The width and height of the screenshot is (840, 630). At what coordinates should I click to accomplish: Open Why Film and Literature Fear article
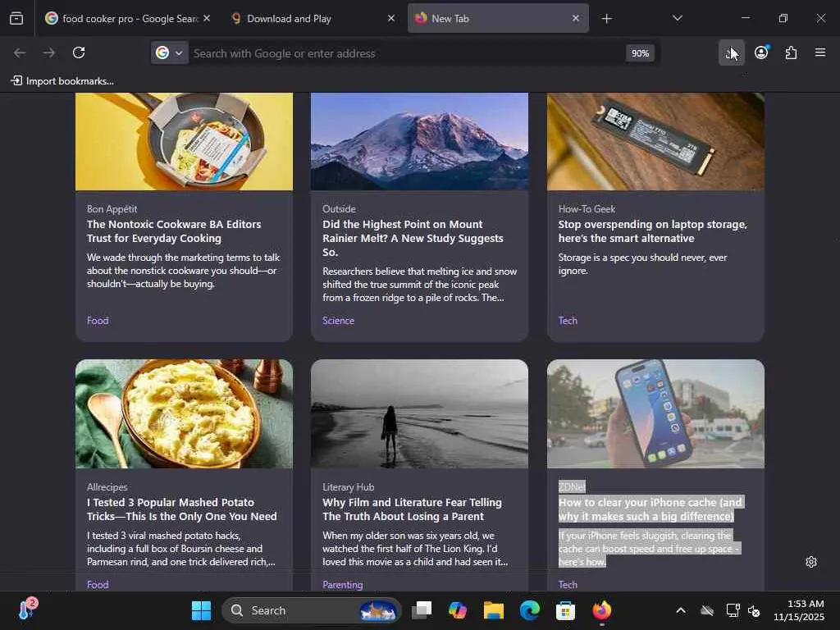(412, 509)
